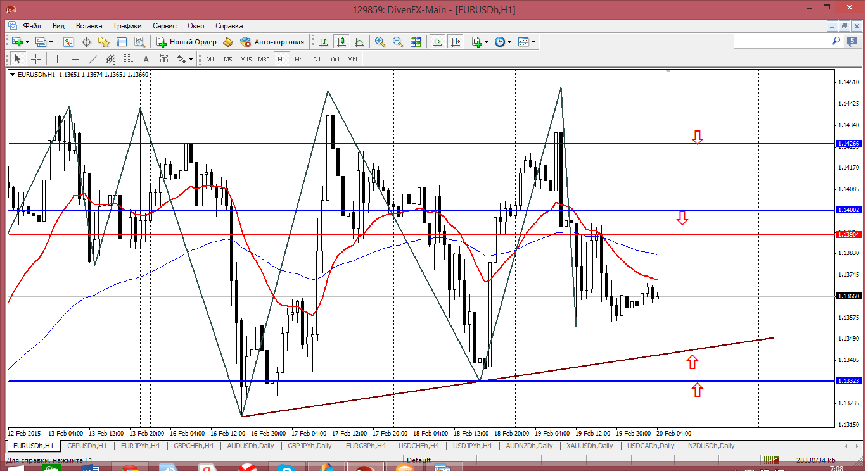
Task: Toggle the Chart Shift button
Action: [455, 42]
